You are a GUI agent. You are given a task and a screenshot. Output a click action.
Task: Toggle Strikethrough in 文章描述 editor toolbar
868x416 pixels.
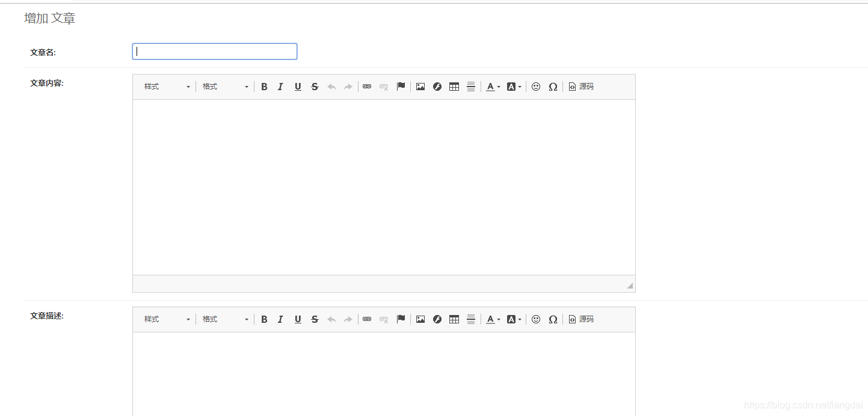[x=315, y=319]
